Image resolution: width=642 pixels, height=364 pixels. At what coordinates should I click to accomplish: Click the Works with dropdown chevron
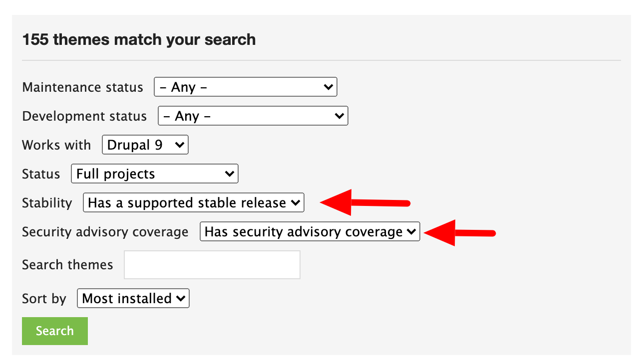pyautogui.click(x=180, y=145)
